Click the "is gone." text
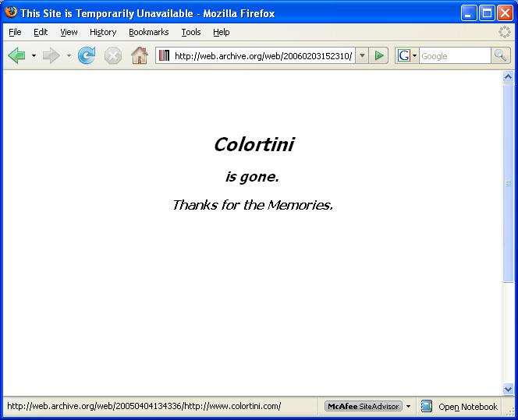This screenshot has height=420, width=518. [x=252, y=177]
